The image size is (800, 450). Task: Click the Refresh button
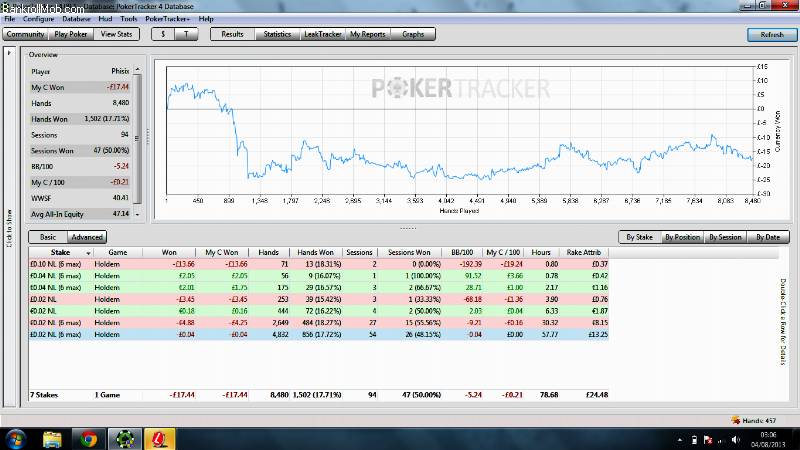(771, 35)
